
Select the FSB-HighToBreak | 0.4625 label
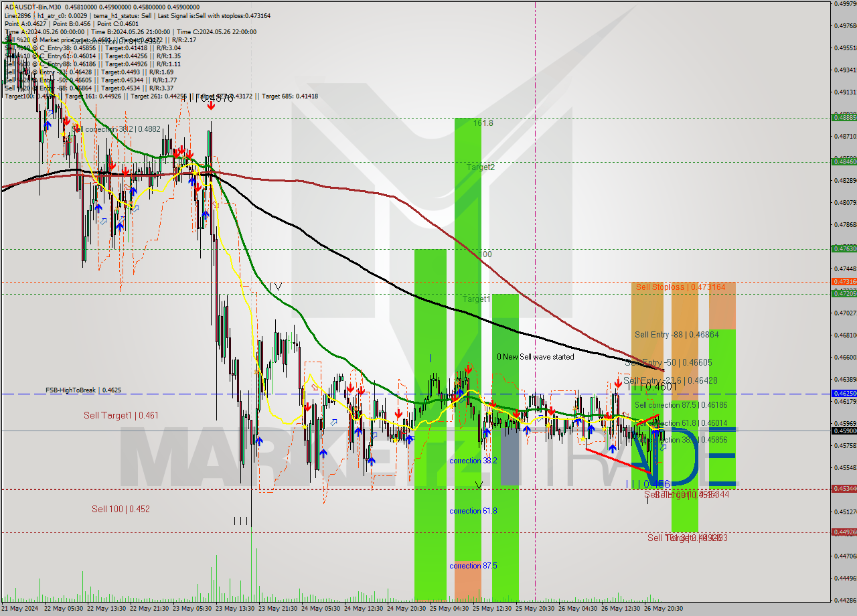click(x=84, y=390)
